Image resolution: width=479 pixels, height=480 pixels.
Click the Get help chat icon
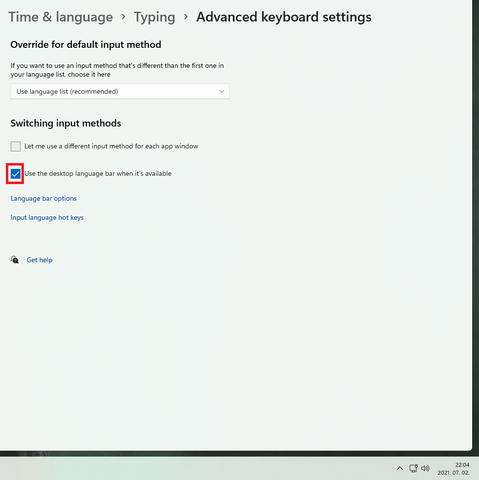coord(15,260)
